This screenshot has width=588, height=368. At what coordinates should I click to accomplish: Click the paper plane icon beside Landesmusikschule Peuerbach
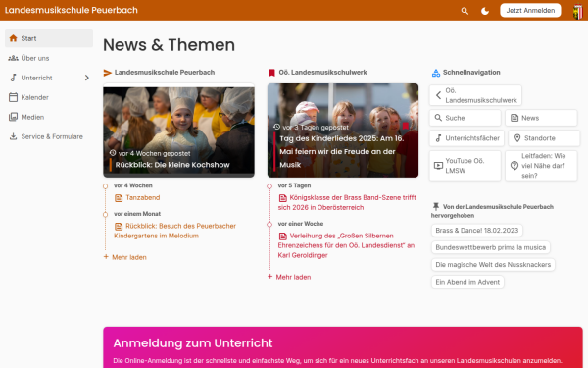tap(108, 73)
